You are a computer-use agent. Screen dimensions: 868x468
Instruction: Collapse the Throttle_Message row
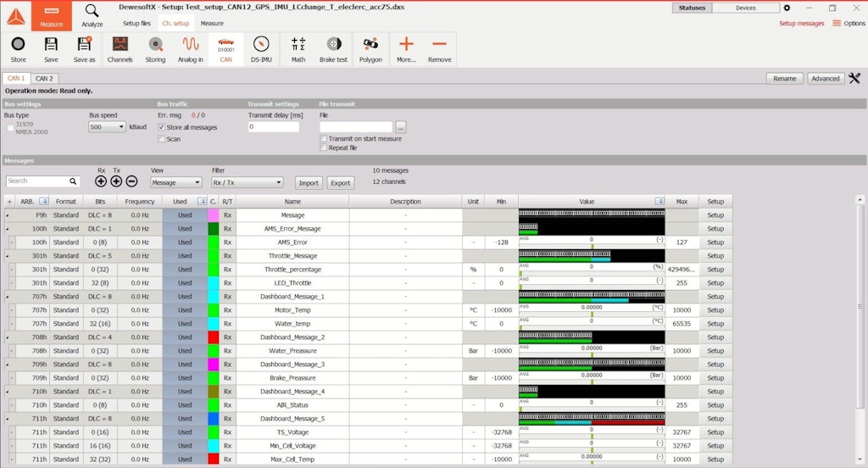[8, 256]
